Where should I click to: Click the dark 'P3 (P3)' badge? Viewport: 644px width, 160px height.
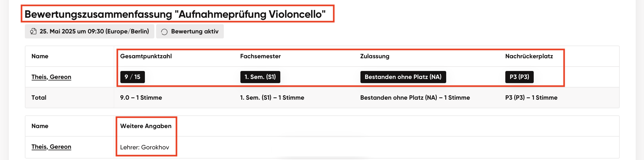point(519,77)
